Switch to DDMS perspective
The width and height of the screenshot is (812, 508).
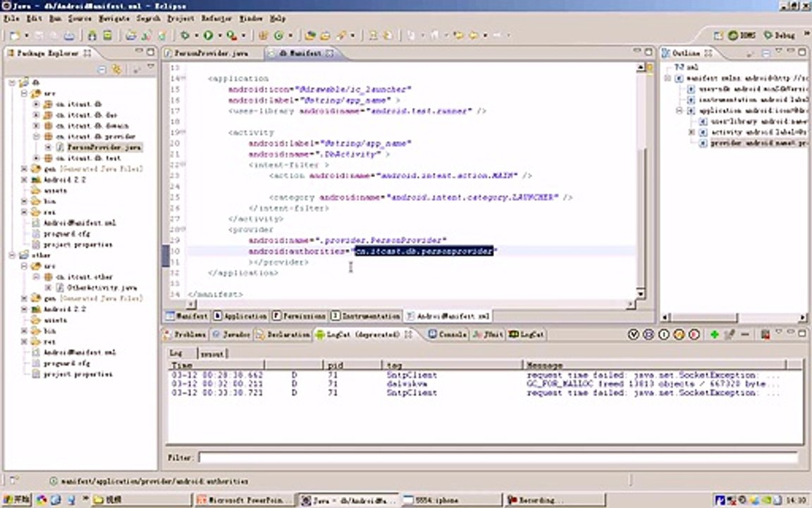pos(742,35)
